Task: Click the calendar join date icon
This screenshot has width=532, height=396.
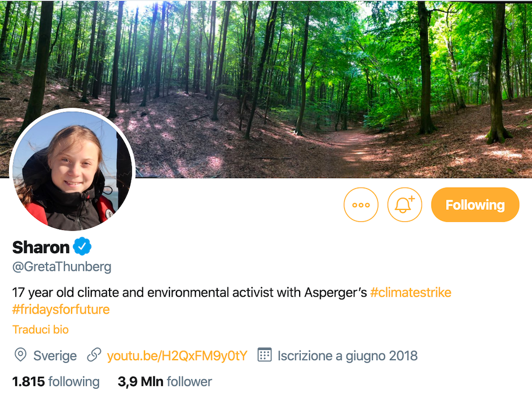Action: pyautogui.click(x=264, y=355)
